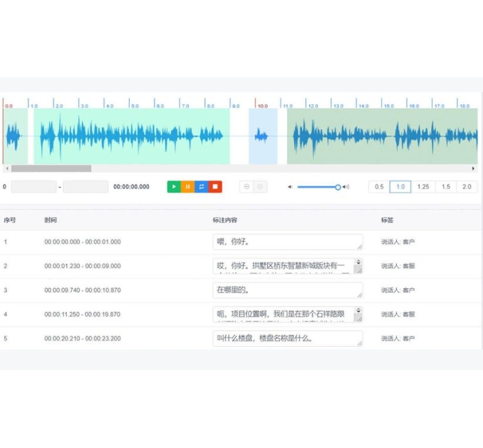Click the scroll right arrow under the waveform
This screenshot has width=483, height=448.
(473, 168)
